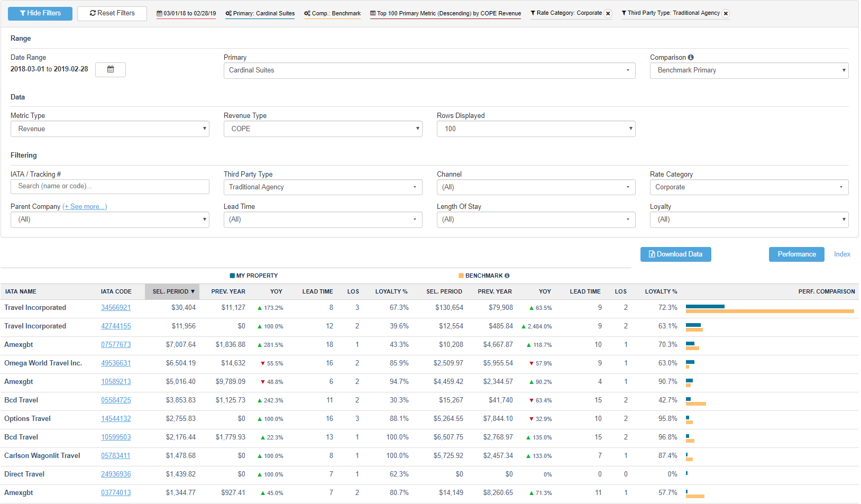861x504 pixels.
Task: Click the info icon beside the Benchmark header
Action: [x=507, y=276]
